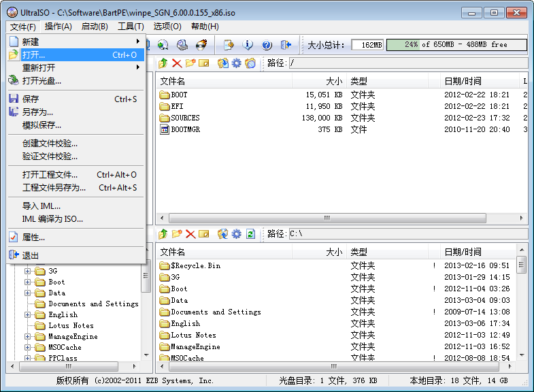The width and height of the screenshot is (534, 392).
Task: Click the exit door icon in the main toolbar
Action: click(x=286, y=45)
